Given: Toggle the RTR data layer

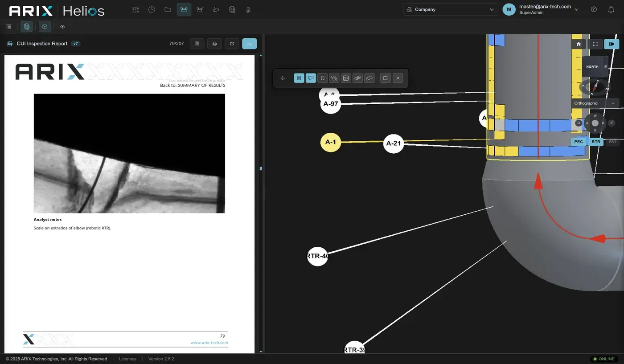Looking at the screenshot, I should [x=596, y=142].
